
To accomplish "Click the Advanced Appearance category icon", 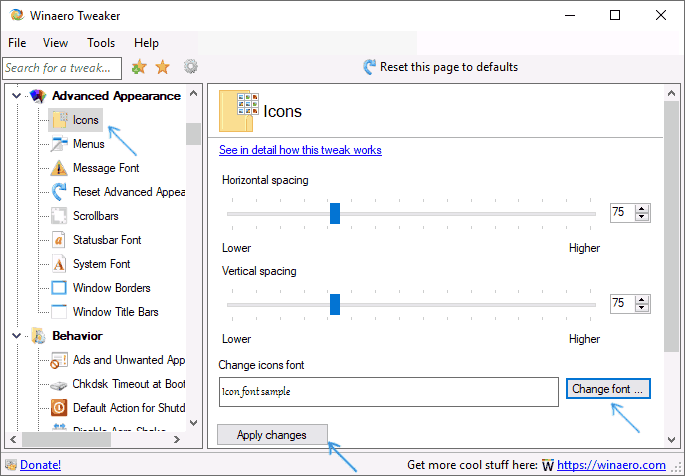I will tap(38, 96).
